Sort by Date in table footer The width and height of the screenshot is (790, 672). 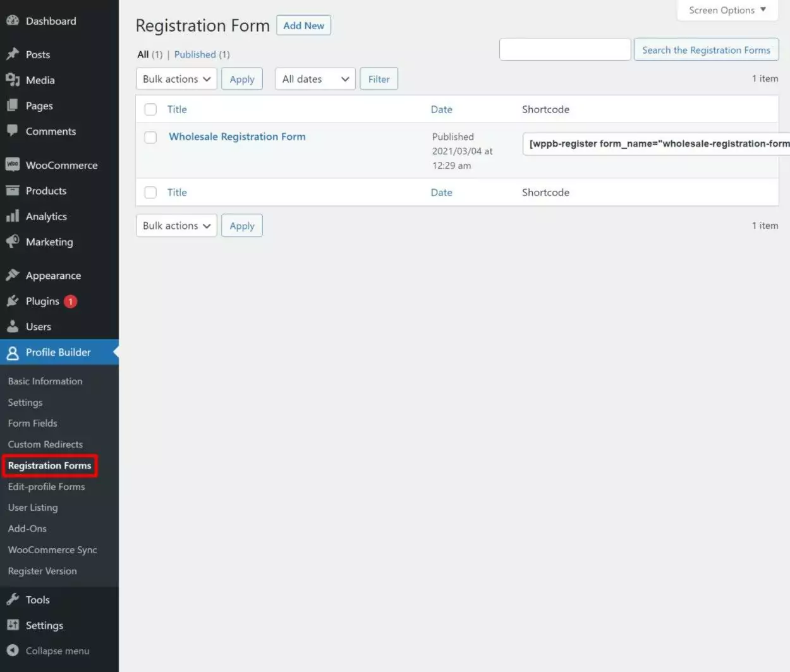point(442,192)
